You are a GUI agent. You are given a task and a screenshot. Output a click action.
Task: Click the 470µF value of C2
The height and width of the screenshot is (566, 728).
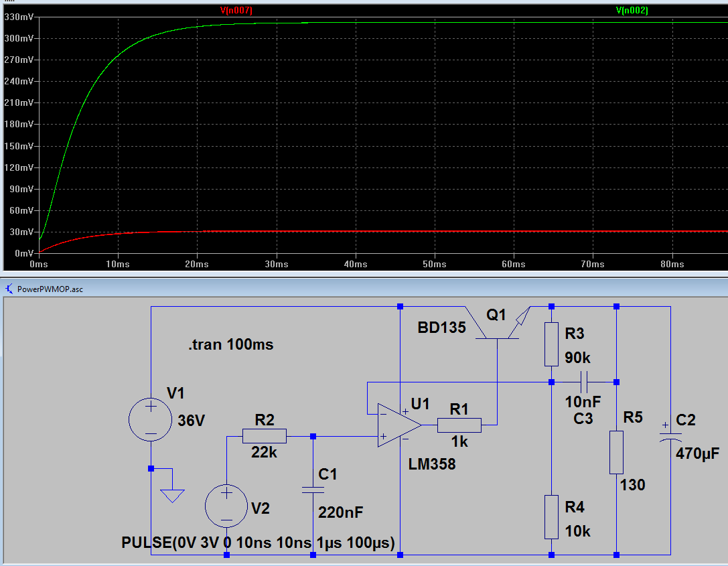697,453
